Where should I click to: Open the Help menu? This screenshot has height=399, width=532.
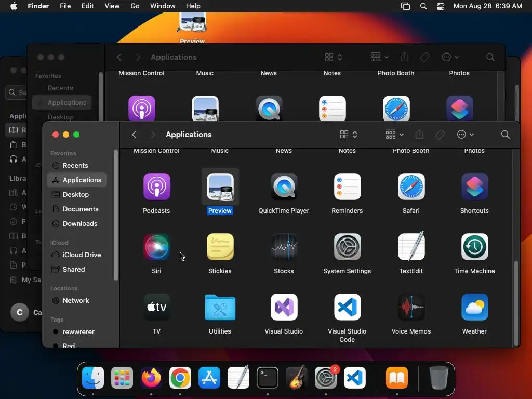click(x=193, y=6)
